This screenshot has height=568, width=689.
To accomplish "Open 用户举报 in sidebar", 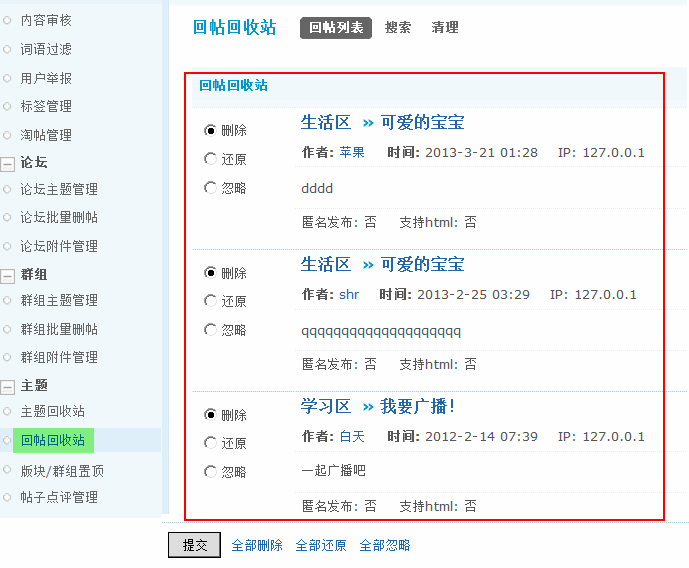I will [46, 78].
